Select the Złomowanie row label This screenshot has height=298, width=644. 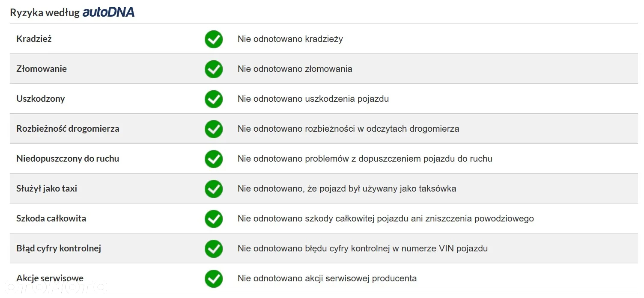tap(42, 69)
